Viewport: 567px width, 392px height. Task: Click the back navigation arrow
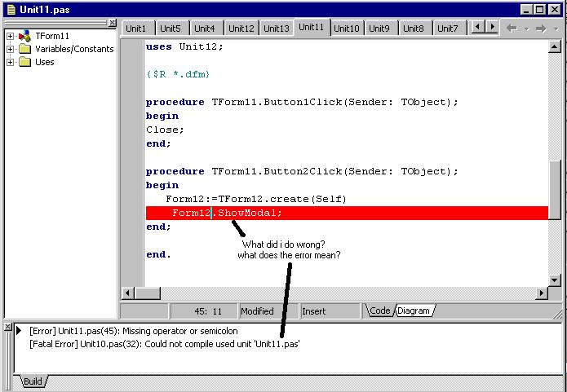click(512, 28)
